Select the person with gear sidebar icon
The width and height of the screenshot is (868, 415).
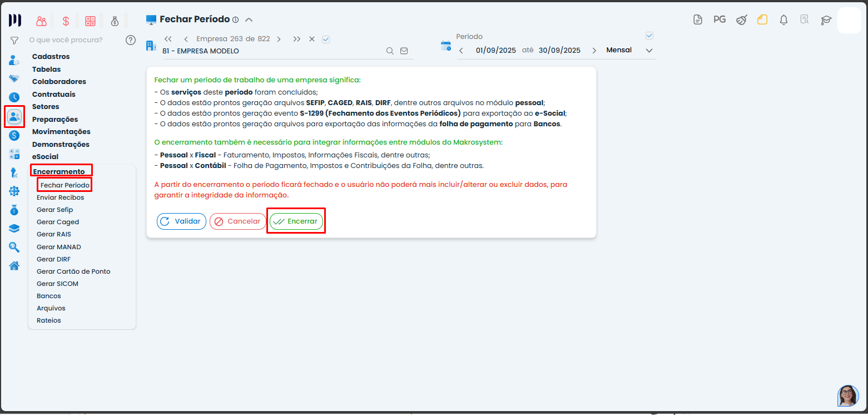click(x=14, y=60)
